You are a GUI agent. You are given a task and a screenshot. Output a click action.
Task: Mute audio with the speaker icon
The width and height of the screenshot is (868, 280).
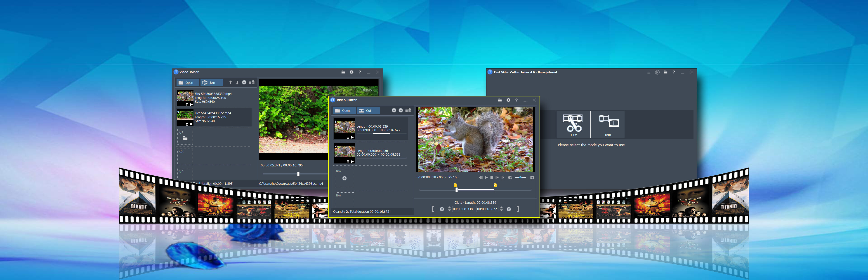point(510,178)
